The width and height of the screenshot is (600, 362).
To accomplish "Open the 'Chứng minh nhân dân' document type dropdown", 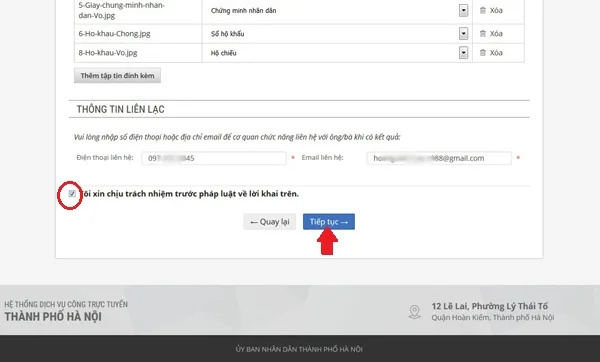I will [463, 10].
